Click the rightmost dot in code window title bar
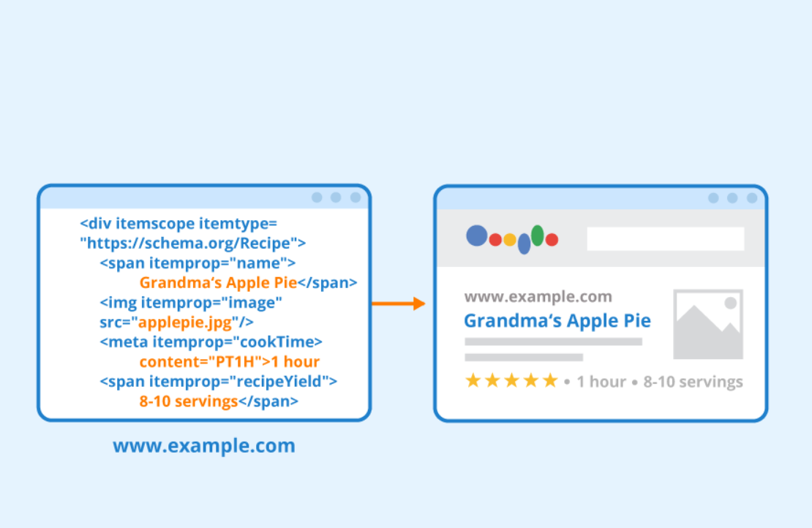The height and width of the screenshot is (528, 812). coord(356,197)
